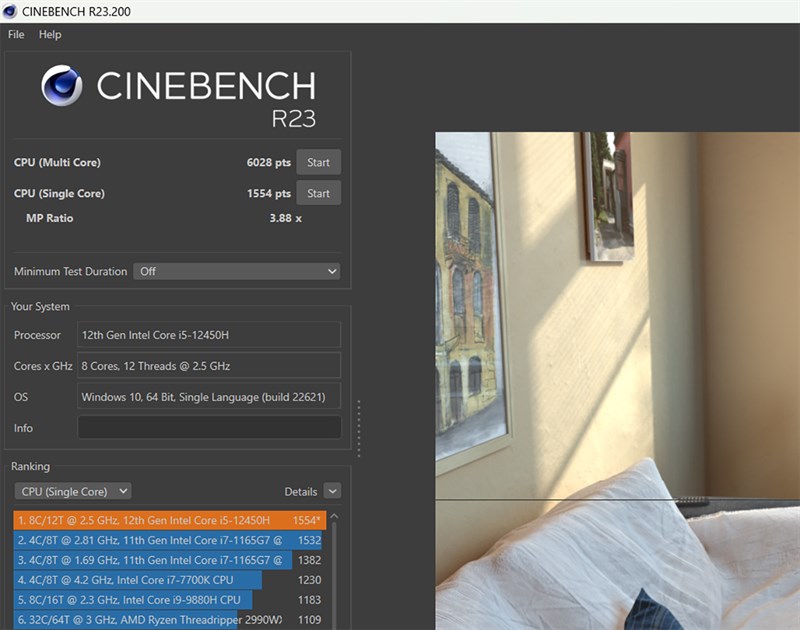Click the 6028 pts multi core score
This screenshot has height=630, width=800.
[x=268, y=162]
